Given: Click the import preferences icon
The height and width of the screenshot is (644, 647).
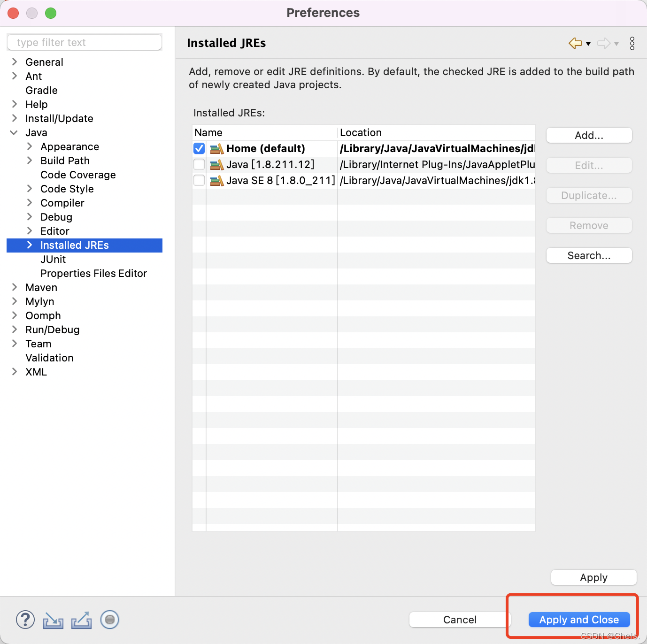Looking at the screenshot, I should coord(53,620).
